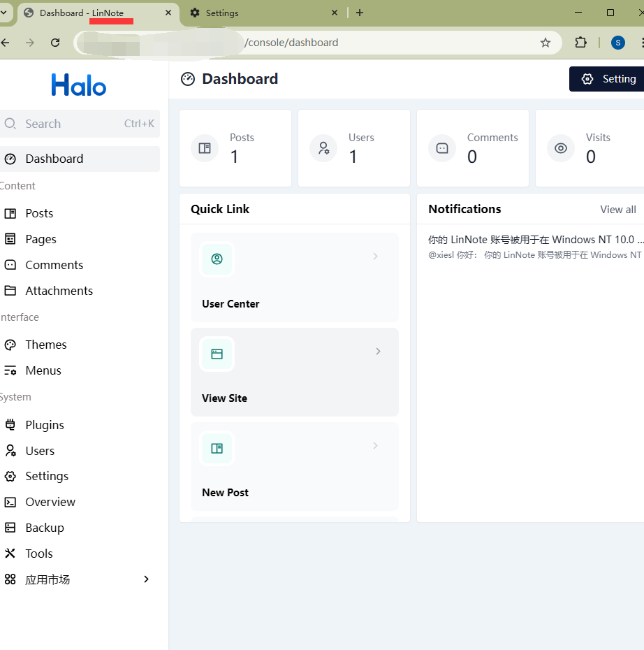Open the Posts section icon in sidebar

point(10,213)
